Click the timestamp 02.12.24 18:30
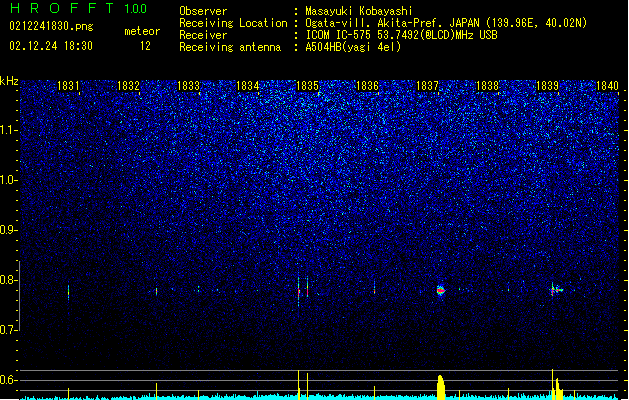Screen dimensions: 629x400 (51, 46)
